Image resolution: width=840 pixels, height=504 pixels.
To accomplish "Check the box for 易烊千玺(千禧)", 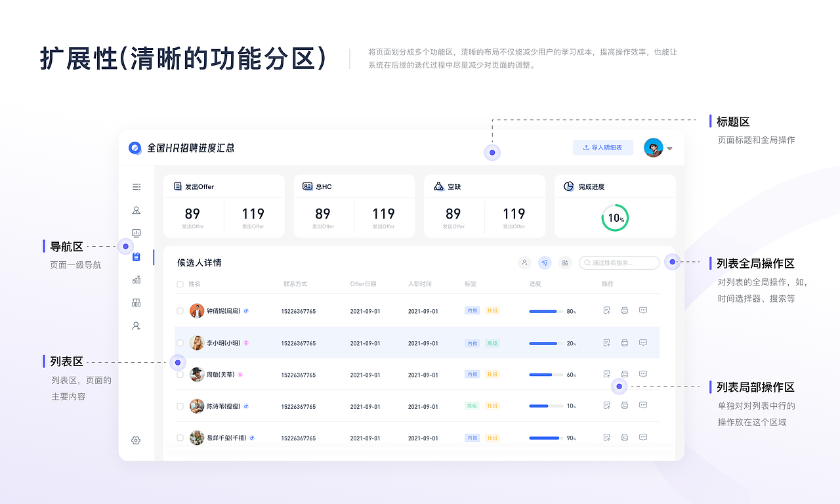I will tap(180, 438).
